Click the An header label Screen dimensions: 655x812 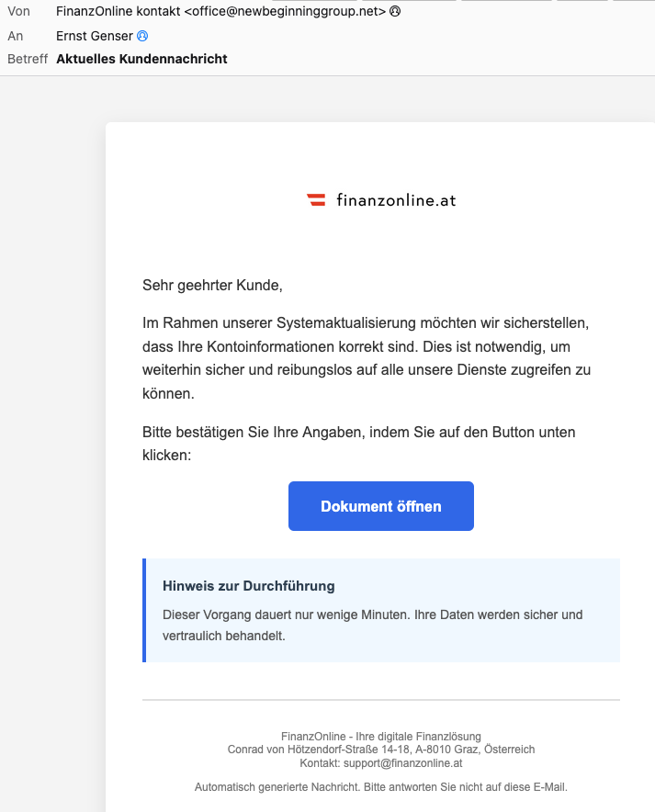coord(15,36)
